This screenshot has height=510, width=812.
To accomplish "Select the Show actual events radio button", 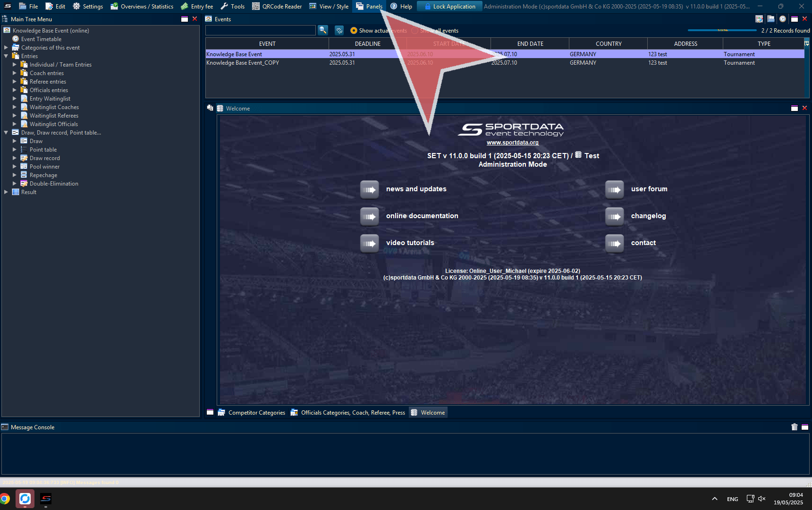I will (354, 31).
